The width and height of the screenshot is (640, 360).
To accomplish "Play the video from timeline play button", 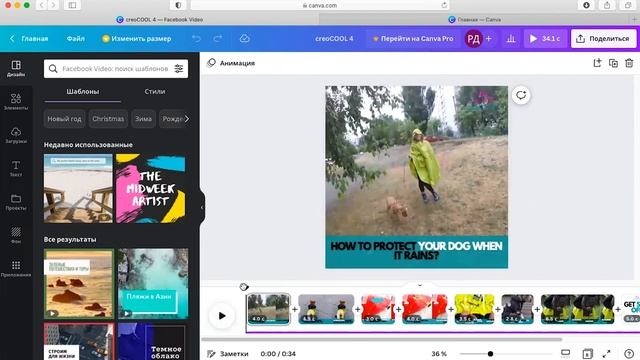I will (x=222, y=316).
